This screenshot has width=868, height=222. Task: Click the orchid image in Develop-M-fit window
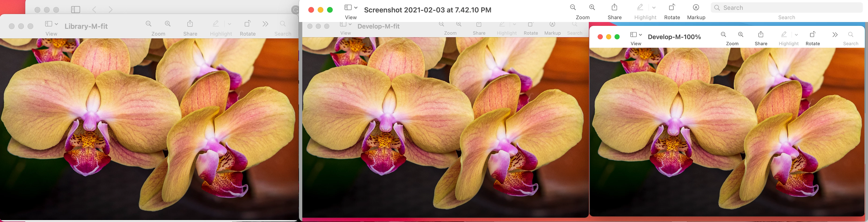pyautogui.click(x=445, y=127)
